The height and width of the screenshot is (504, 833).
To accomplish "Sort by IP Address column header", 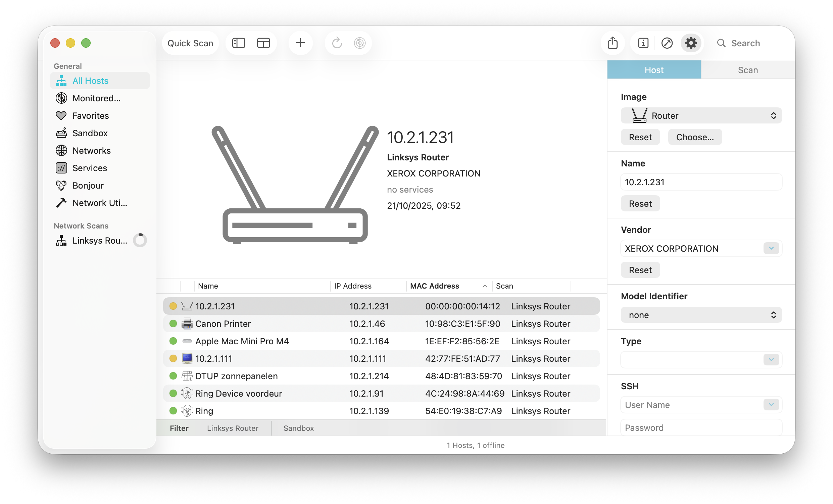I will click(x=368, y=286).
